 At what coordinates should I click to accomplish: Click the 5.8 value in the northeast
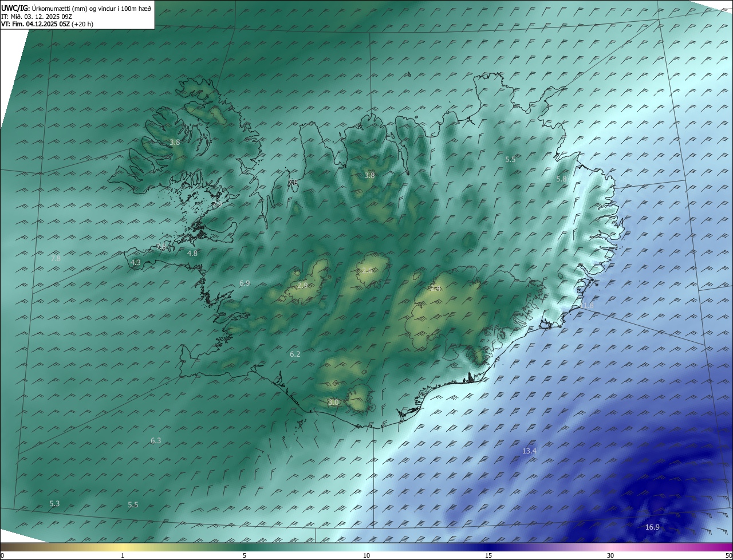561,179
